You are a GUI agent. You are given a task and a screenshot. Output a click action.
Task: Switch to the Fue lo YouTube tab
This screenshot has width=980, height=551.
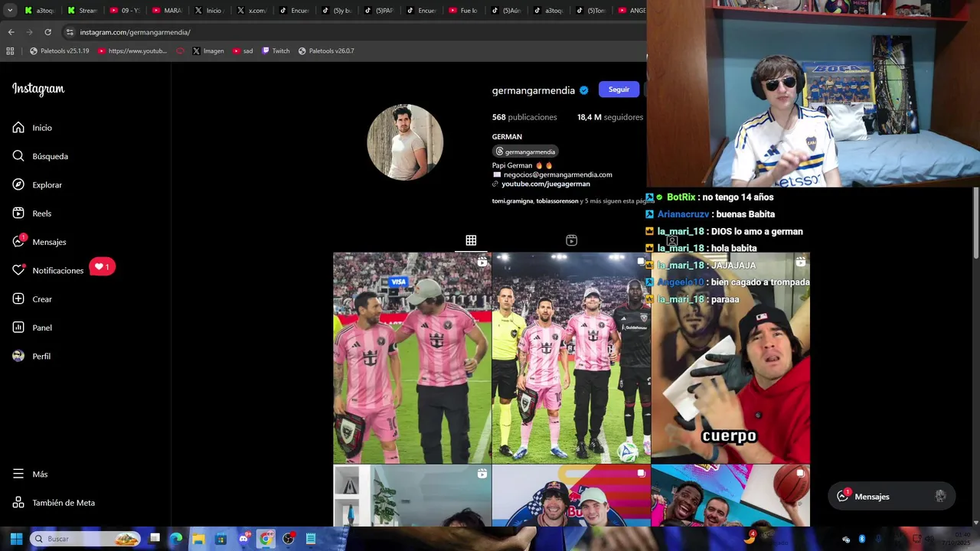click(x=462, y=11)
